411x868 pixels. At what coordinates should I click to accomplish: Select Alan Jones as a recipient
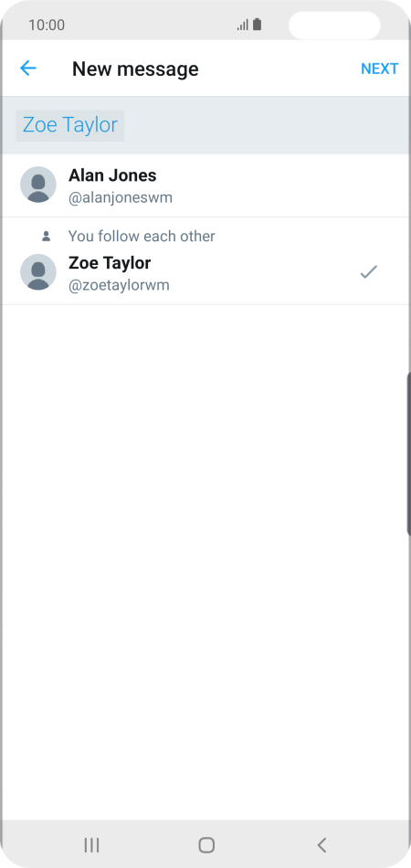pos(205,185)
